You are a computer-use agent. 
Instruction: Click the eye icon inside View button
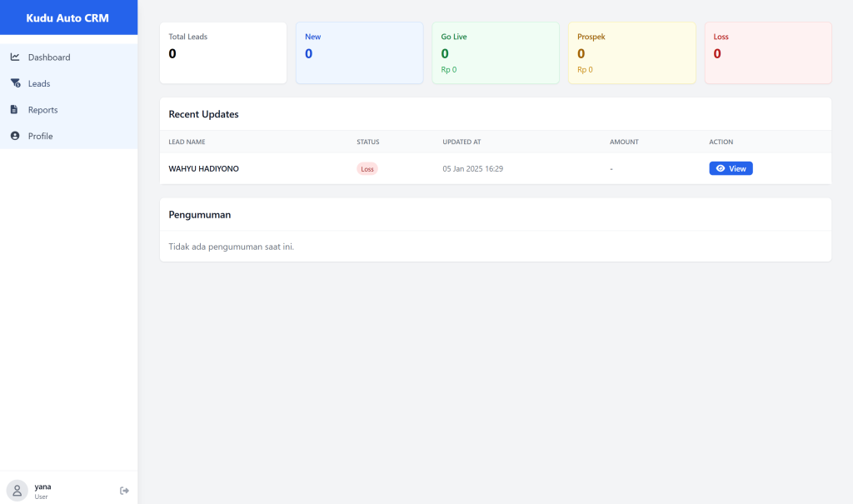click(721, 168)
